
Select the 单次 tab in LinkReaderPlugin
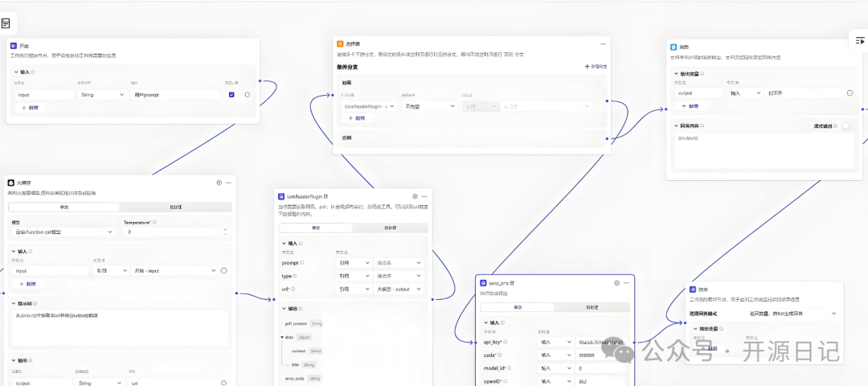[316, 228]
